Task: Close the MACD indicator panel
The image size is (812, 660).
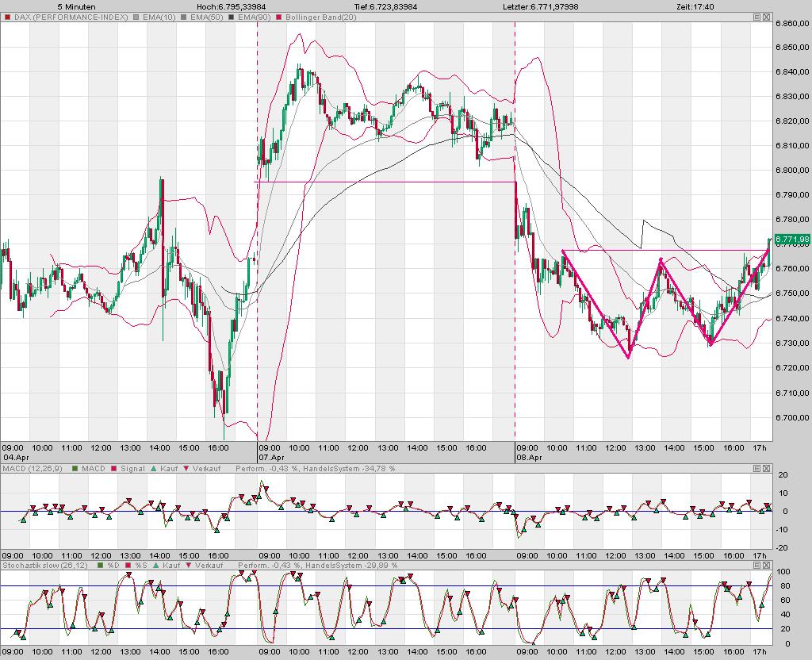Action: tap(767, 468)
